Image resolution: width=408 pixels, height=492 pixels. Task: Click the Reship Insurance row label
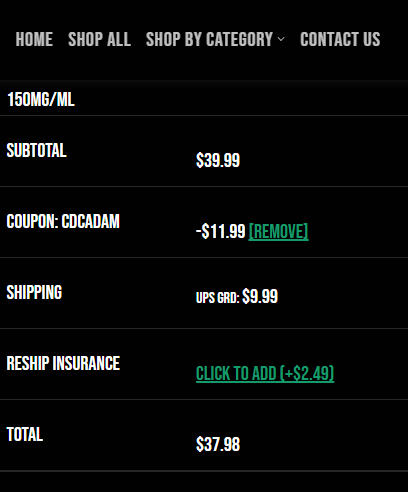(63, 363)
